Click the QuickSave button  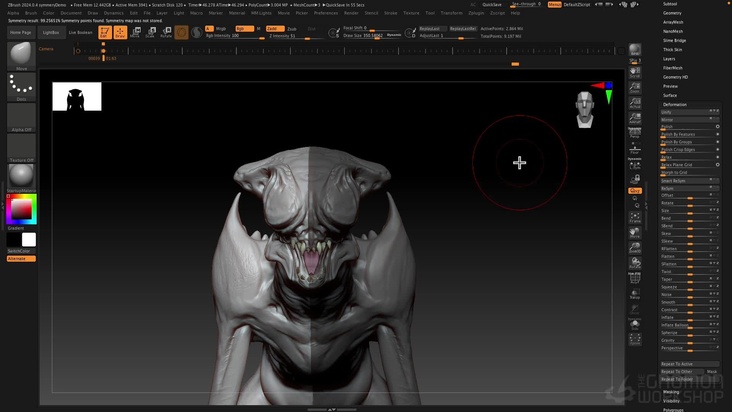[x=492, y=4]
